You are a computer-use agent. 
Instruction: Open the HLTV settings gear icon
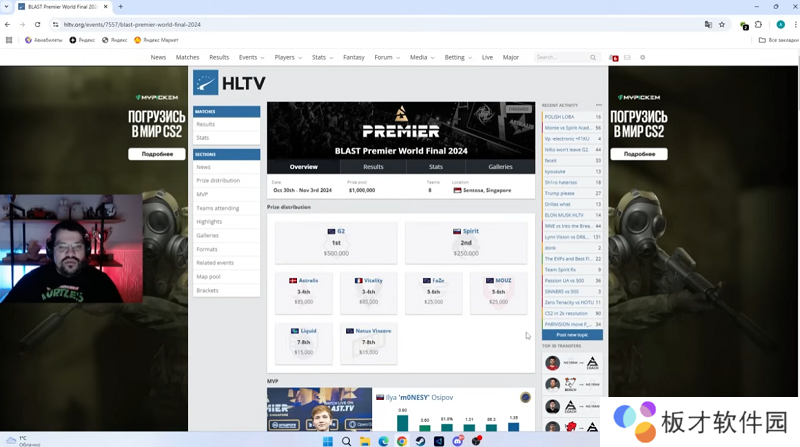click(x=642, y=58)
